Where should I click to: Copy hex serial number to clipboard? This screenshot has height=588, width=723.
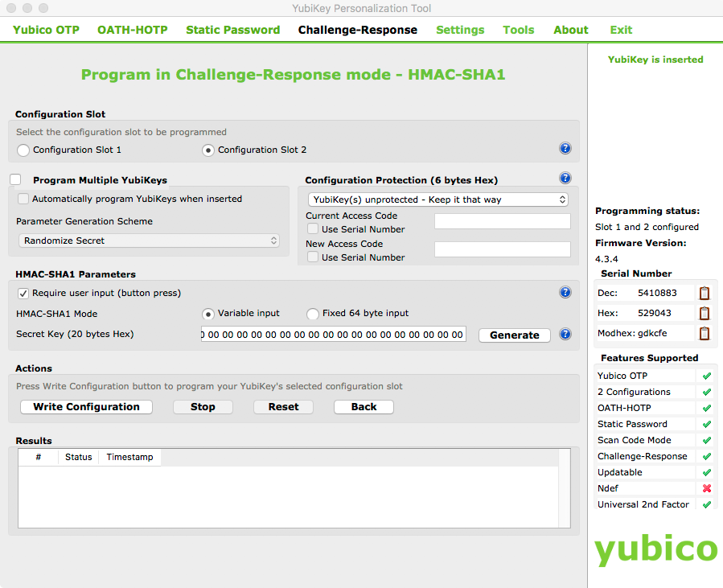[x=704, y=313]
